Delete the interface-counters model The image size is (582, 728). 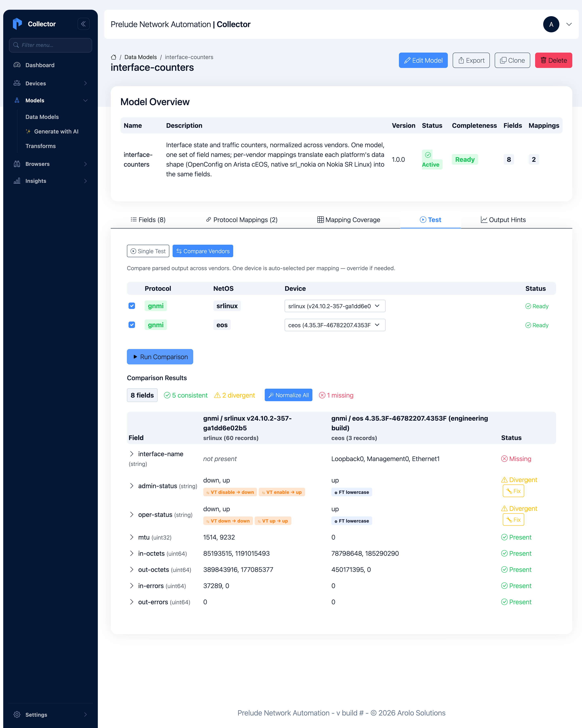[553, 60]
